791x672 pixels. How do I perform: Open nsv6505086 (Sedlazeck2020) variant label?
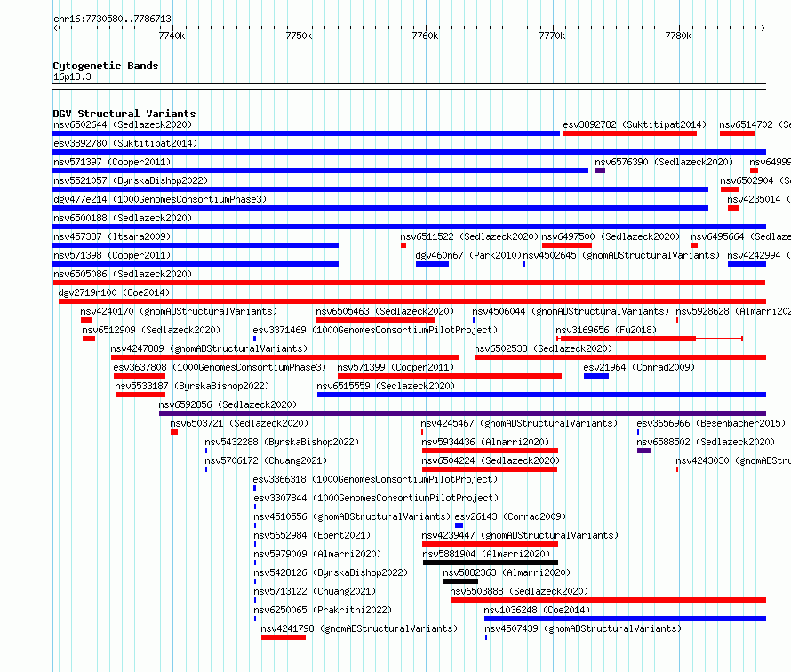coord(123,274)
